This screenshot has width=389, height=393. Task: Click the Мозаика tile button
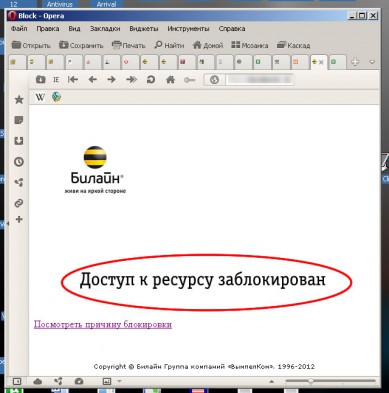[x=250, y=45]
